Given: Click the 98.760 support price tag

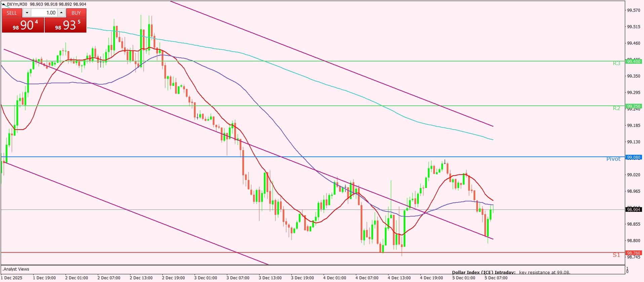Looking at the screenshot, I should pos(634,253).
